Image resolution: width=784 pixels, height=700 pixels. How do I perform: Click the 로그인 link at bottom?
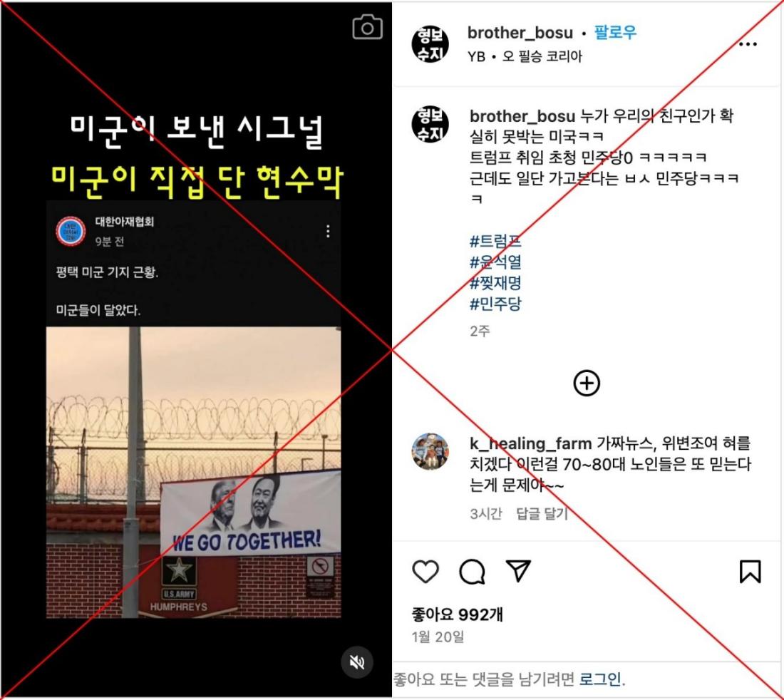[601, 679]
